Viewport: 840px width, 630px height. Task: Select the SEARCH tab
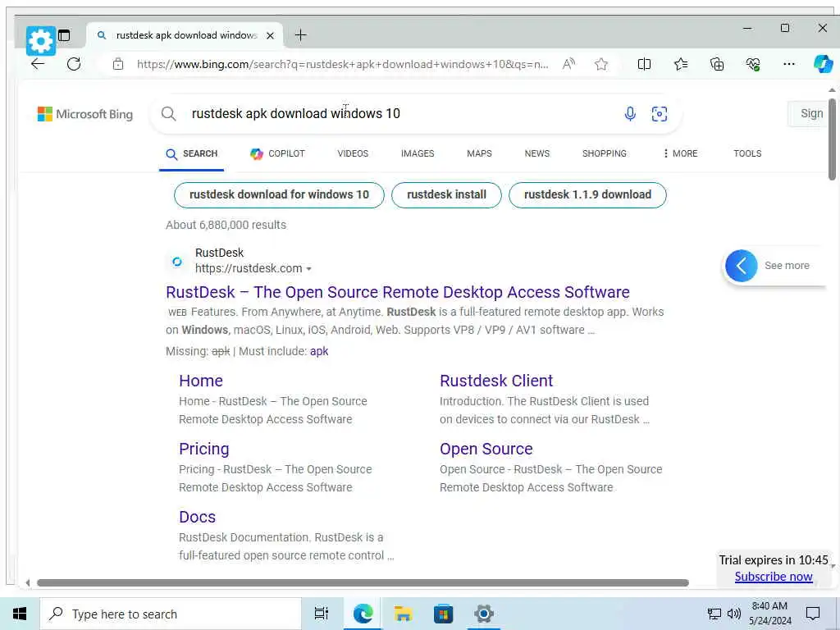(192, 153)
